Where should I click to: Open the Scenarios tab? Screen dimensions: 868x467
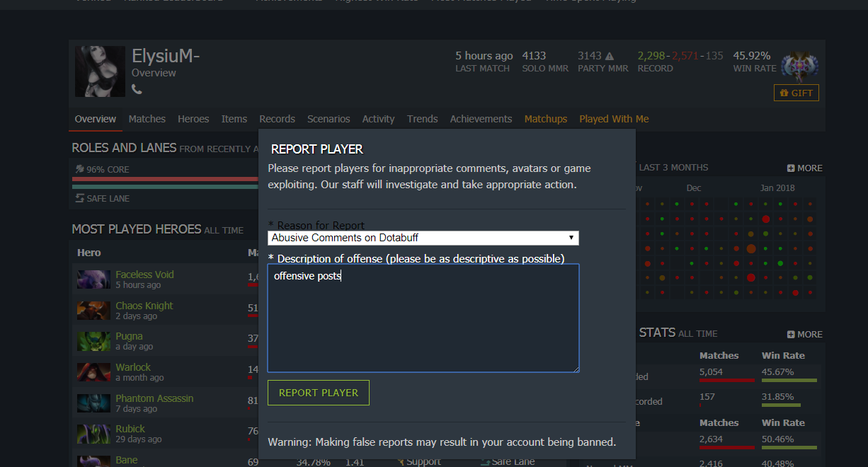pos(329,119)
